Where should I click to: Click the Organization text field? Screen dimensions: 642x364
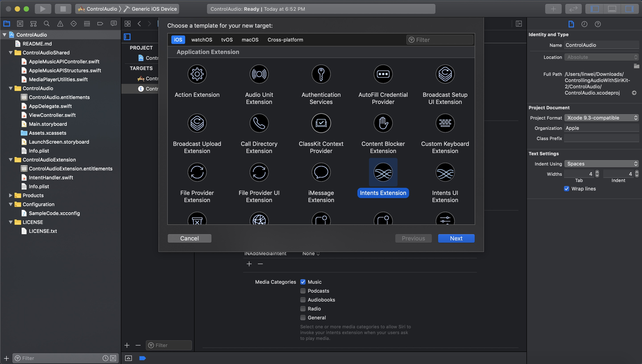click(x=601, y=128)
